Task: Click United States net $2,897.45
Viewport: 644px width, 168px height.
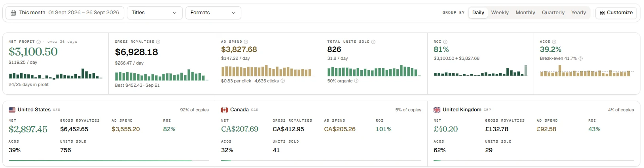Action: click(x=28, y=129)
